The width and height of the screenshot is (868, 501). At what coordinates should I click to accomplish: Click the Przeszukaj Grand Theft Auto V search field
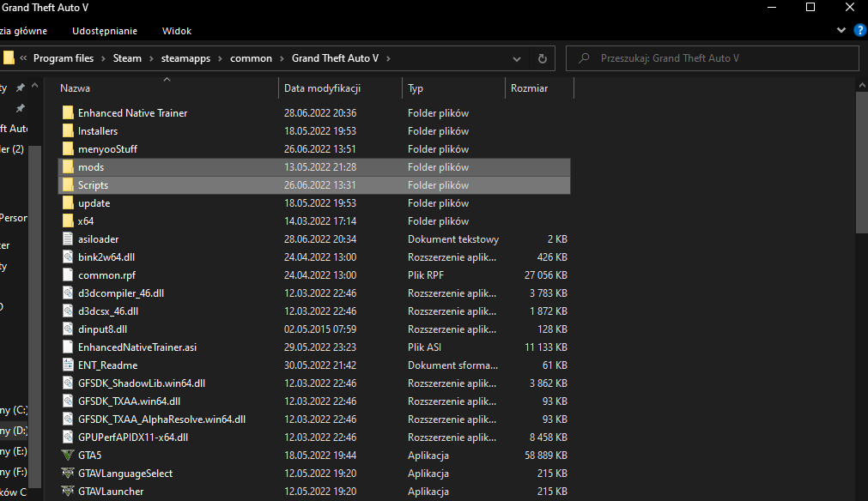712,58
